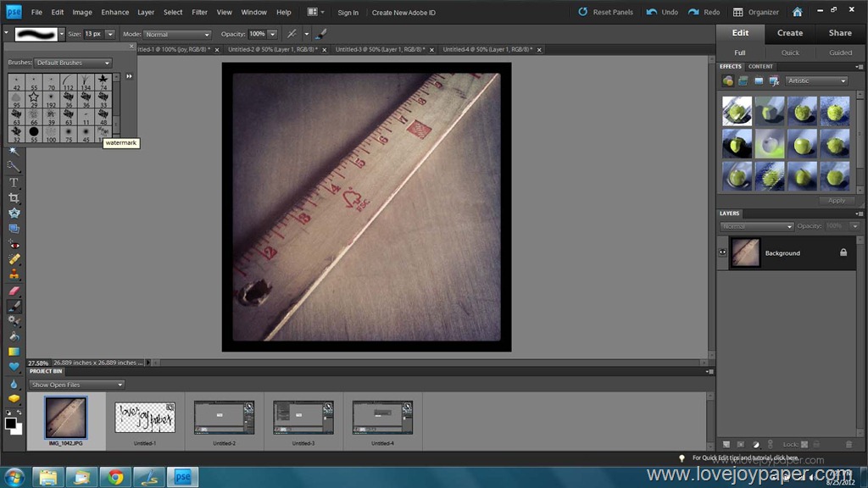868x488 pixels.
Task: Open the Filter menu
Action: point(199,12)
